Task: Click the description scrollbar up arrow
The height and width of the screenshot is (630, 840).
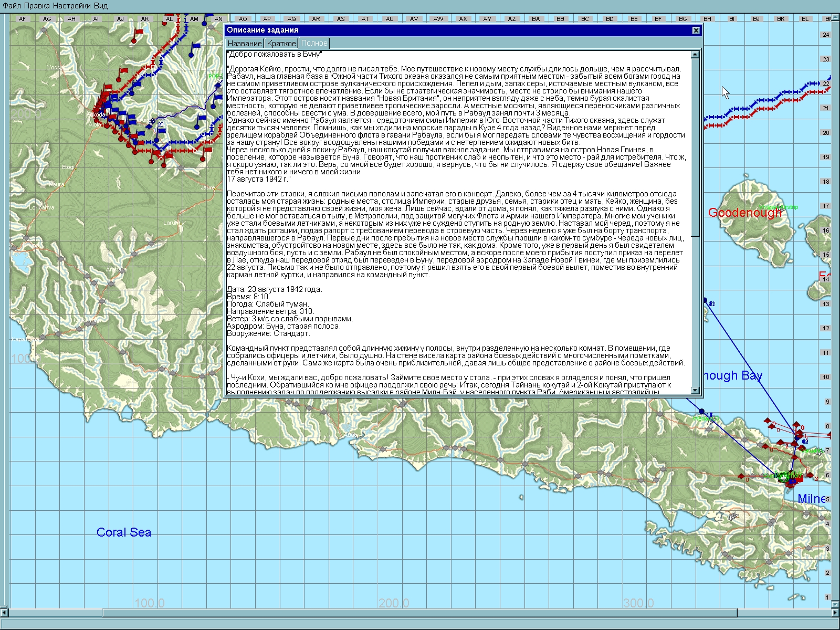Action: click(x=696, y=55)
